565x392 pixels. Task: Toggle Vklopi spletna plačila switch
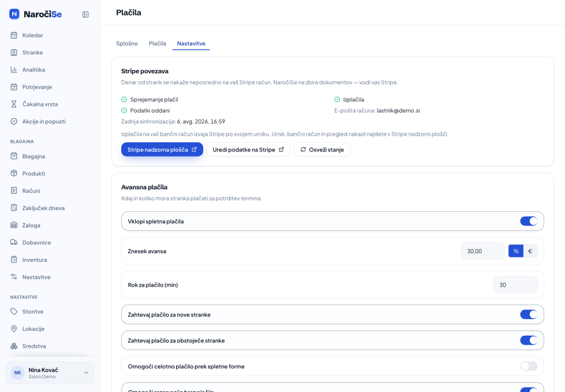point(529,221)
